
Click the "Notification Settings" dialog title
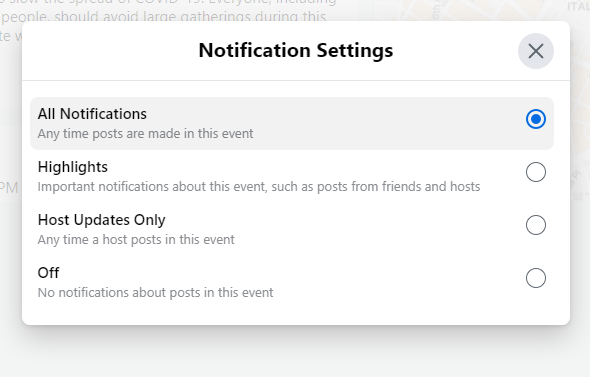296,50
